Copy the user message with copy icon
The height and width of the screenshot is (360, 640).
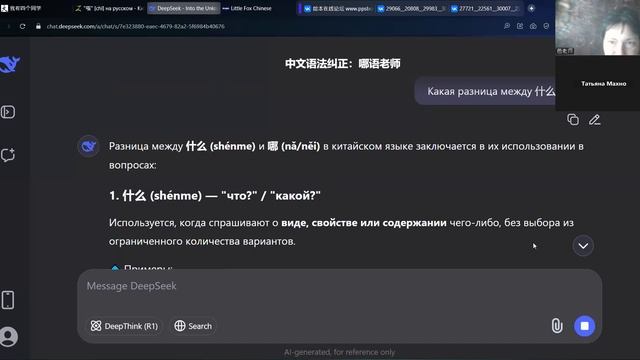[573, 120]
